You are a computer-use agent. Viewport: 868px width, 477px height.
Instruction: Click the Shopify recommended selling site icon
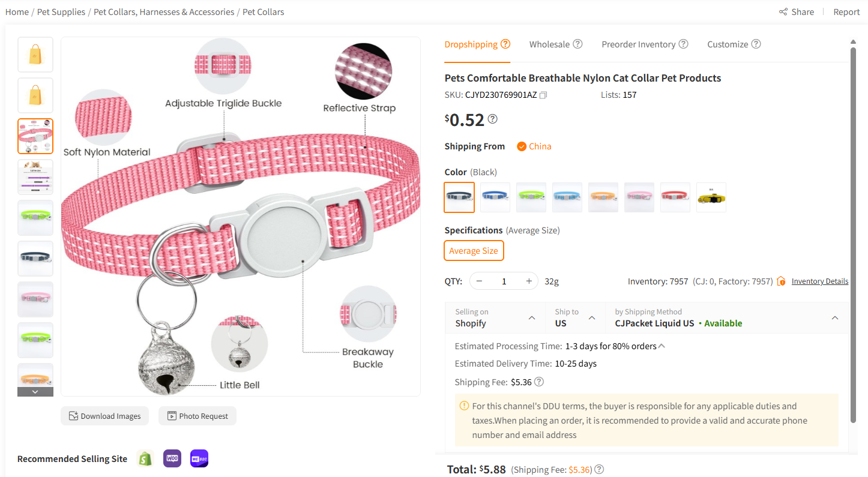pos(145,458)
